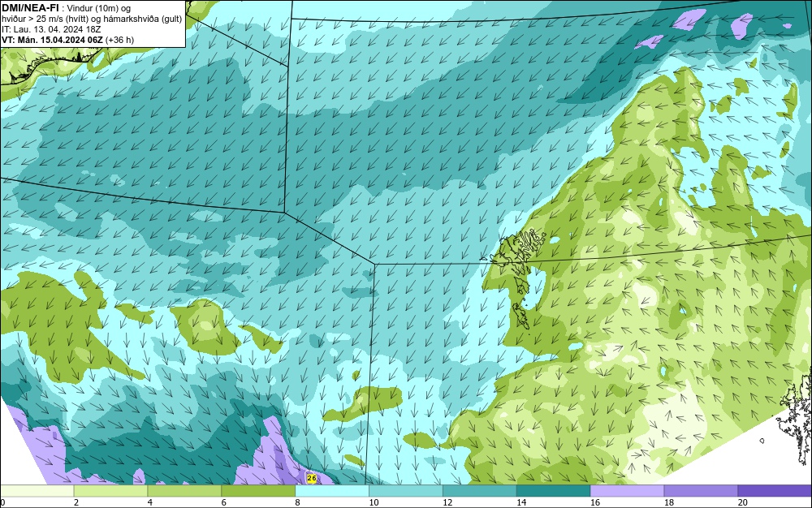Click the DMI/NEA-FI title text
Image resolution: width=812 pixels, height=508 pixels.
[x=30, y=8]
